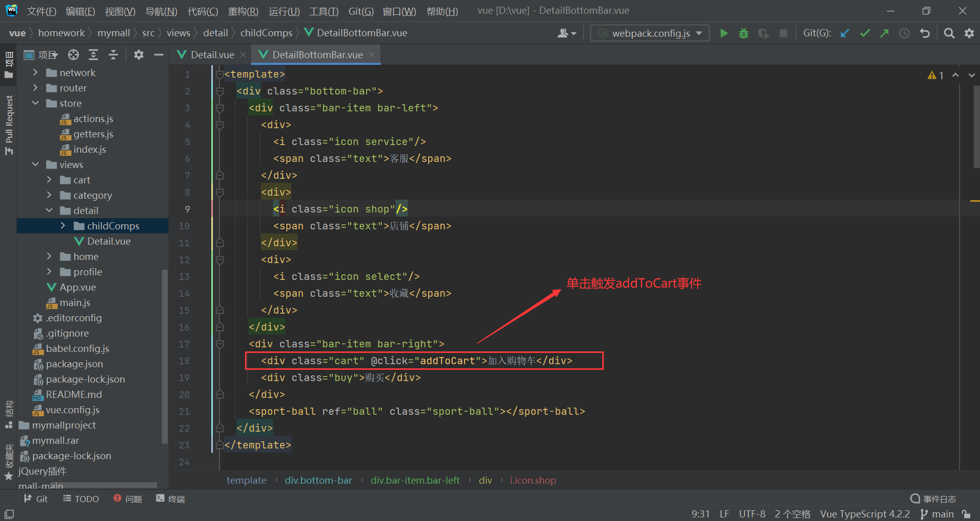Image resolution: width=980 pixels, height=521 pixels.
Task: Open the 重构(R) menu
Action: click(243, 11)
